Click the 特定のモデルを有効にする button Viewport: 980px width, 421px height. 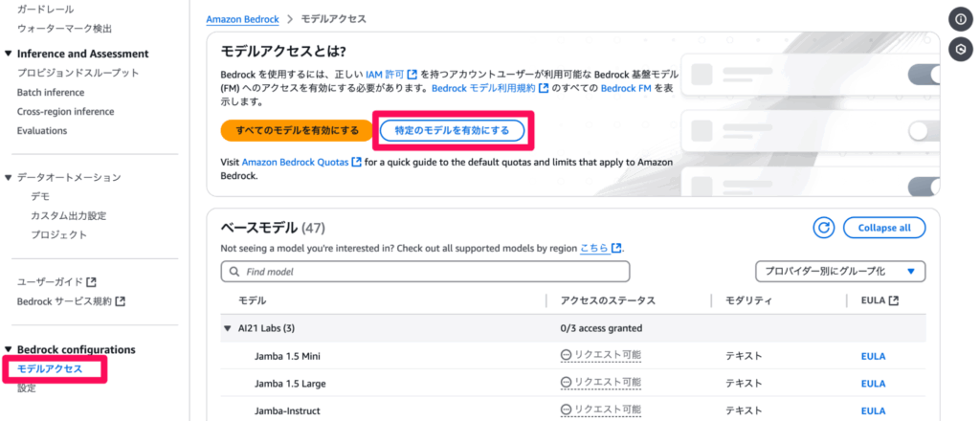[x=452, y=130]
